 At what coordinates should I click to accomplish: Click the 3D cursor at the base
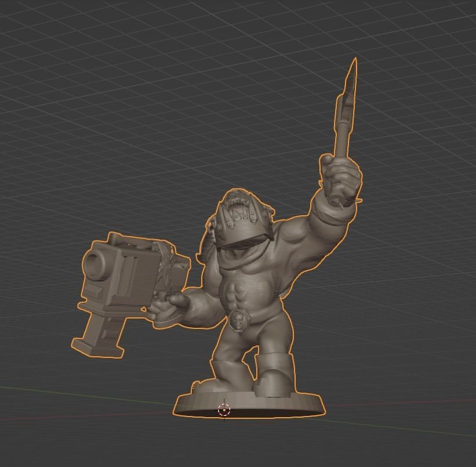[x=224, y=410]
